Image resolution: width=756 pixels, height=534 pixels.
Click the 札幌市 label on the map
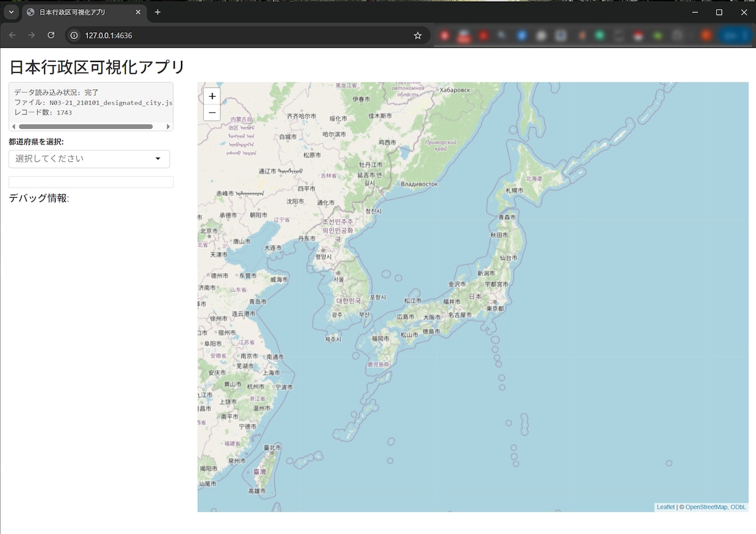tap(516, 190)
